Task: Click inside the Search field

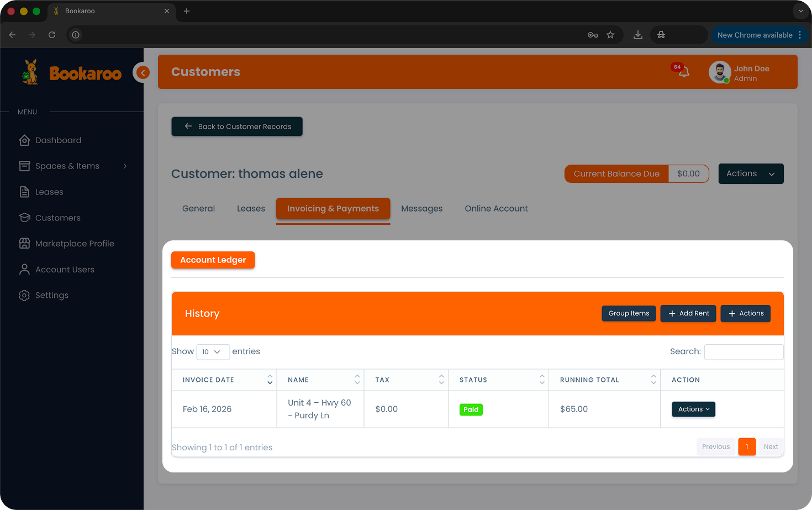Action: [744, 351]
